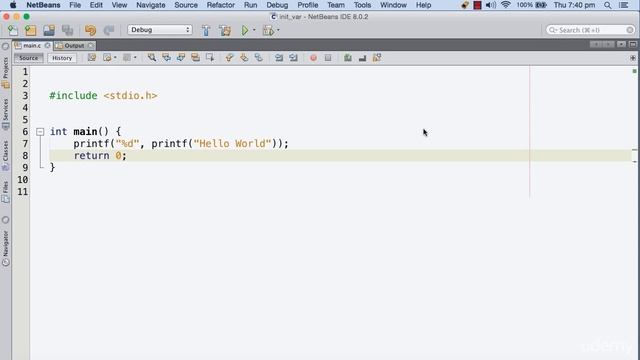Viewport: 640px width, 360px height.
Task: Toggle Bookmark editor icon
Action: pos(258,58)
